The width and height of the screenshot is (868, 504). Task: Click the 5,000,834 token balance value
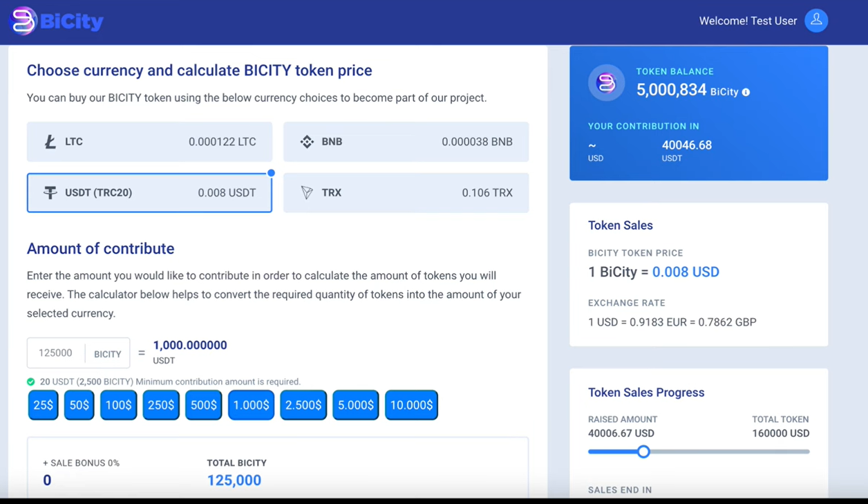pos(671,90)
